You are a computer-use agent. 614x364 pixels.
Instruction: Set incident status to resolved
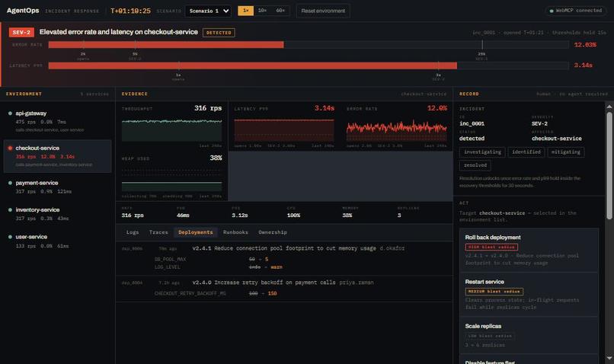[475, 165]
